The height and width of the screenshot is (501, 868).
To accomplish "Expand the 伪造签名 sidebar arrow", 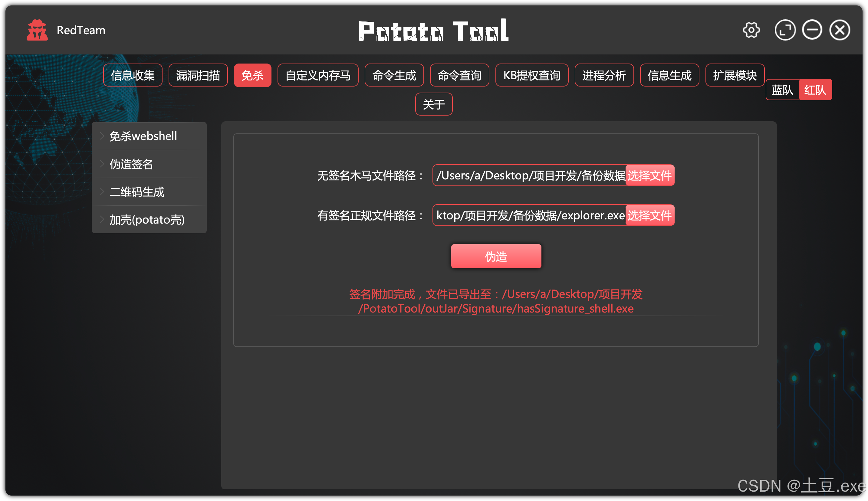I will pyautogui.click(x=102, y=164).
